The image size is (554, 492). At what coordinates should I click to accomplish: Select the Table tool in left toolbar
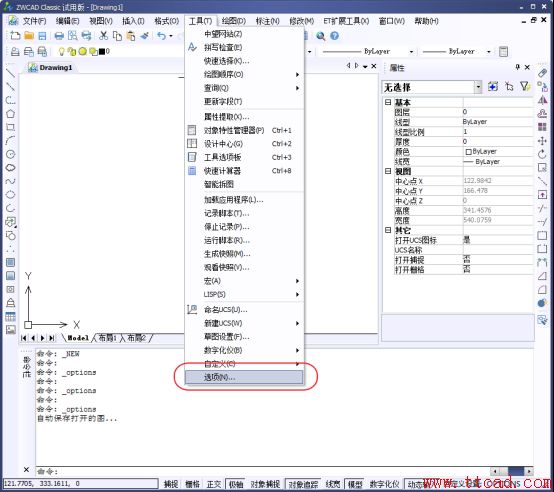click(11, 316)
